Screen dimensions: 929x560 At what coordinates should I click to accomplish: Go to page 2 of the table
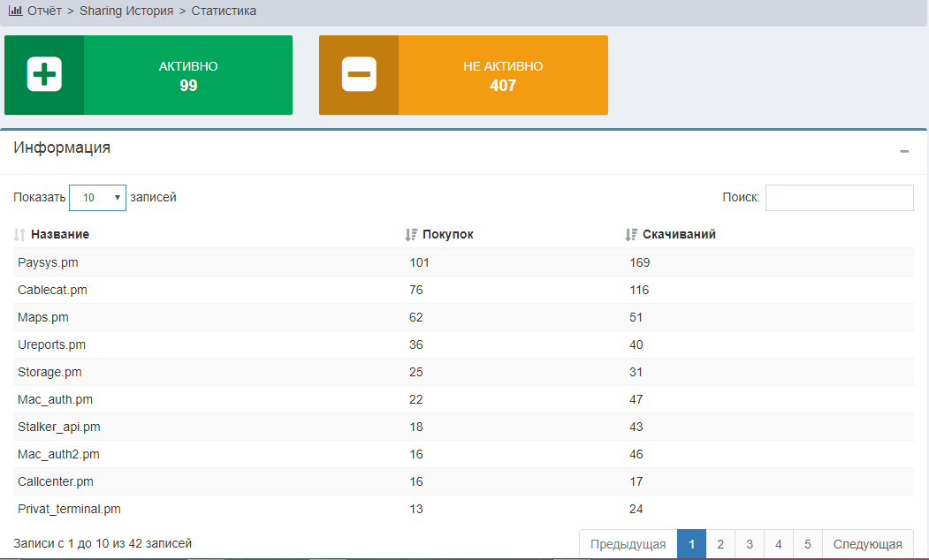[720, 544]
